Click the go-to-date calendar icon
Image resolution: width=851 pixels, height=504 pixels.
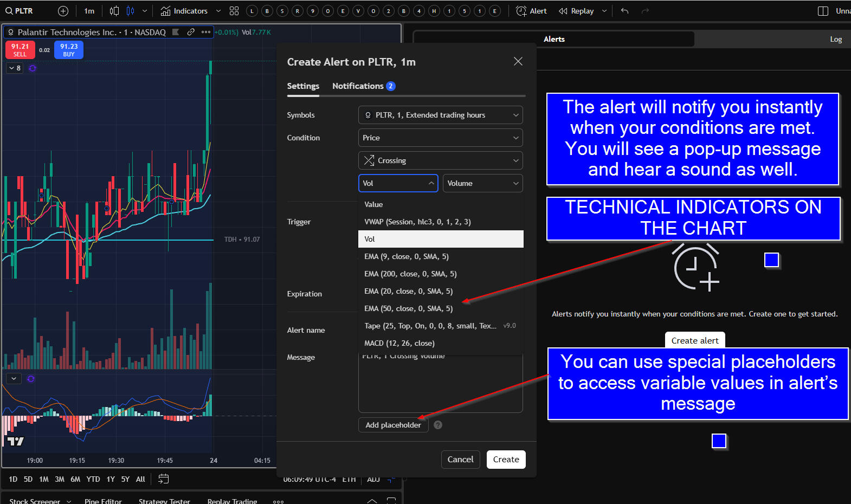click(x=163, y=479)
